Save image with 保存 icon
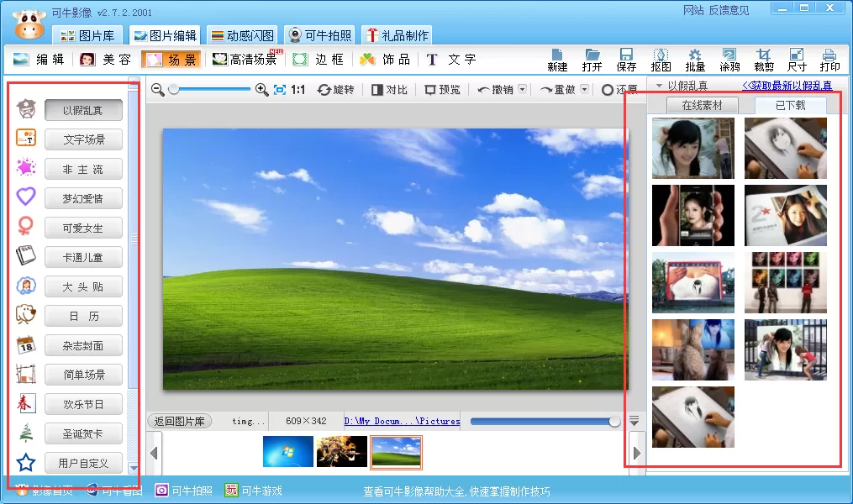The height and width of the screenshot is (504, 853). coord(626,60)
